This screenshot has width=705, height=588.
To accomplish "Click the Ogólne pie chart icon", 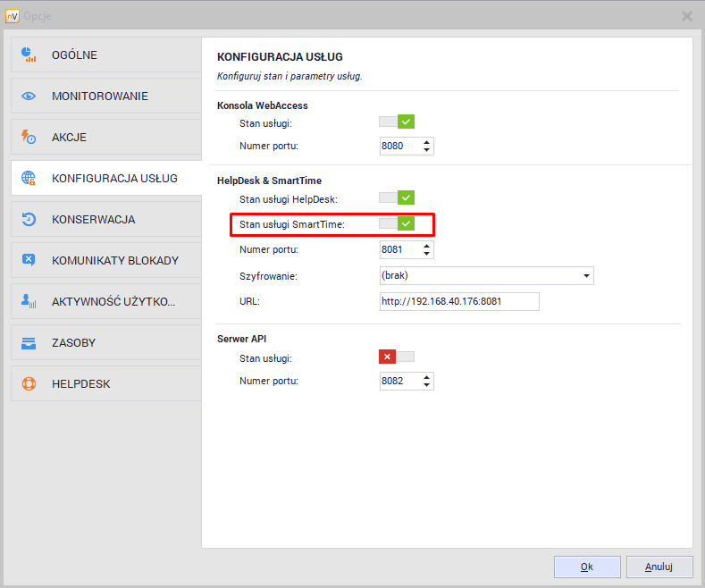I will pos(29,55).
